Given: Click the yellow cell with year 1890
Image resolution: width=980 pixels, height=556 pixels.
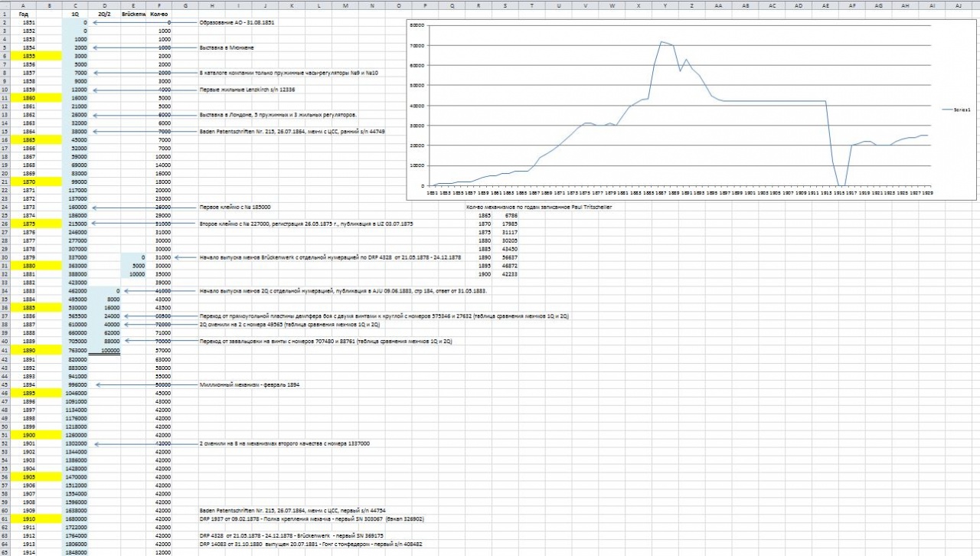Looking at the screenshot, I should 24,349.
